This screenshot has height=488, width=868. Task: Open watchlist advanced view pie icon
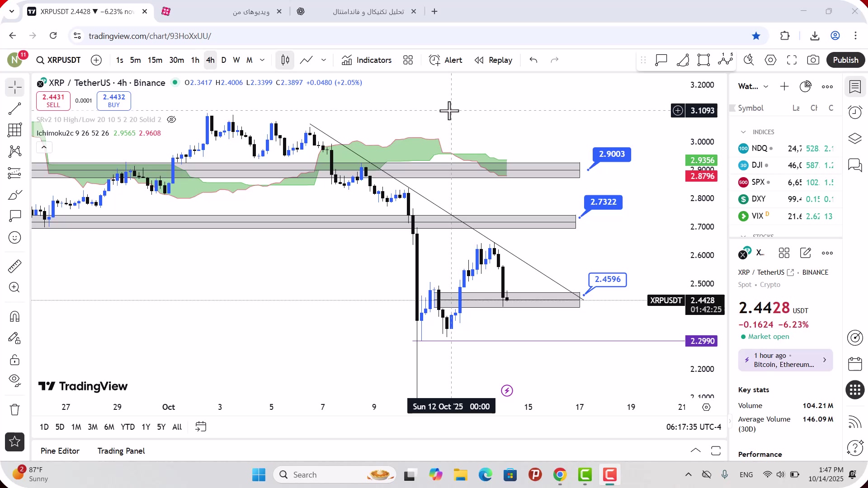coord(806,86)
